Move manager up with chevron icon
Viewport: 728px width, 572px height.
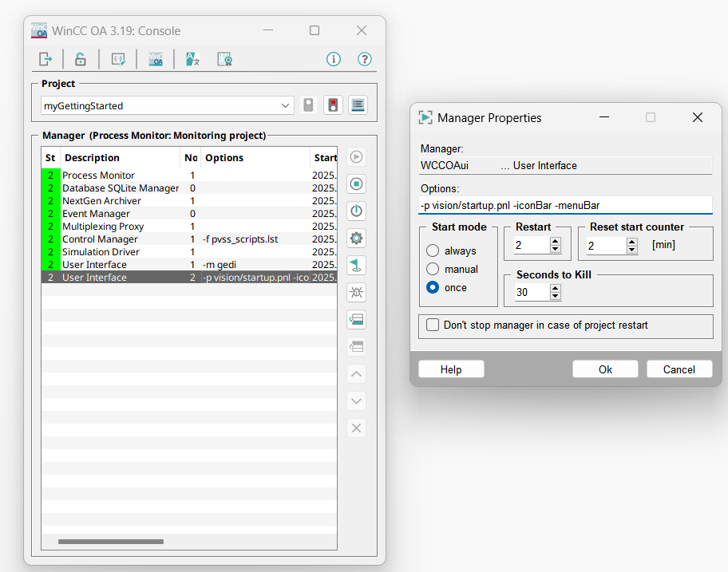(x=356, y=374)
